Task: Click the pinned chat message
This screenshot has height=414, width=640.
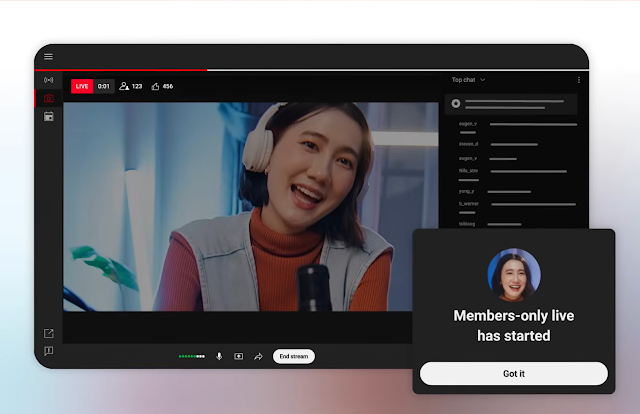Action: tap(511, 103)
